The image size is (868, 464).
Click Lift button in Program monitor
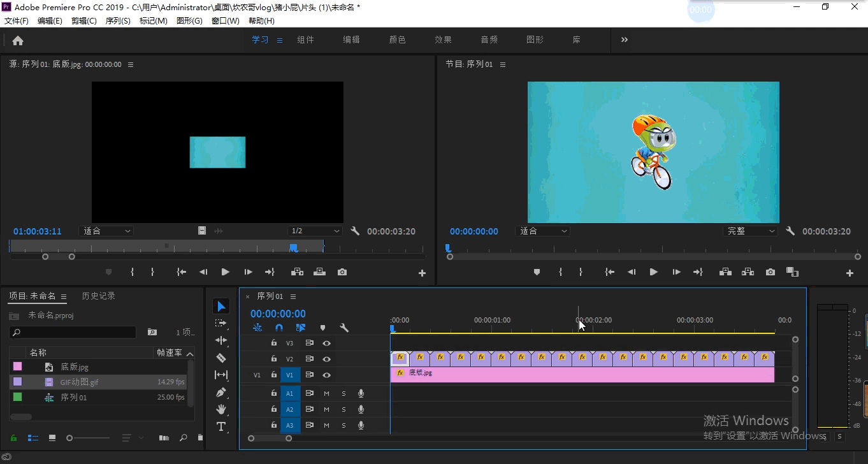point(725,272)
